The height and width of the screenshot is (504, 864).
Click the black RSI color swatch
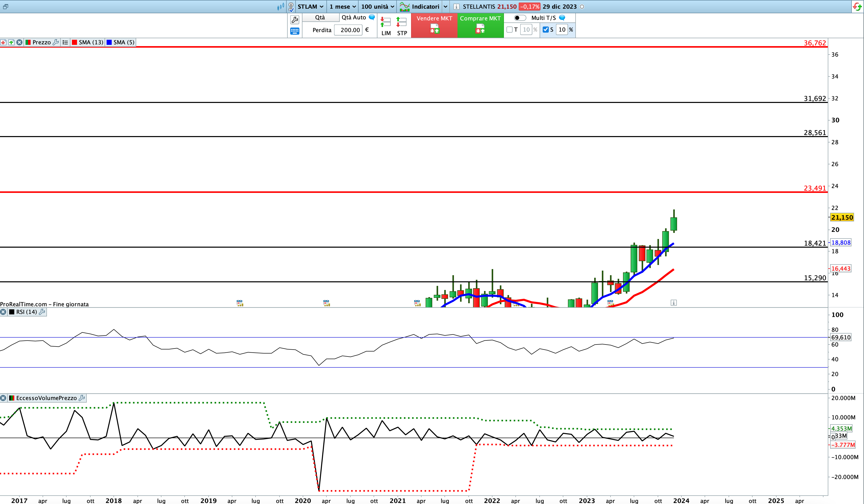(x=12, y=312)
